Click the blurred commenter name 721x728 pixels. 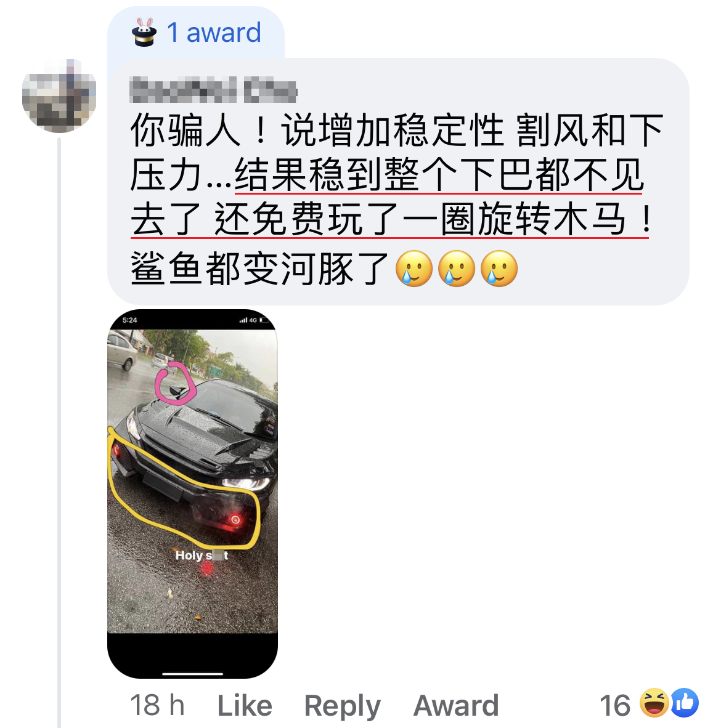point(213,89)
